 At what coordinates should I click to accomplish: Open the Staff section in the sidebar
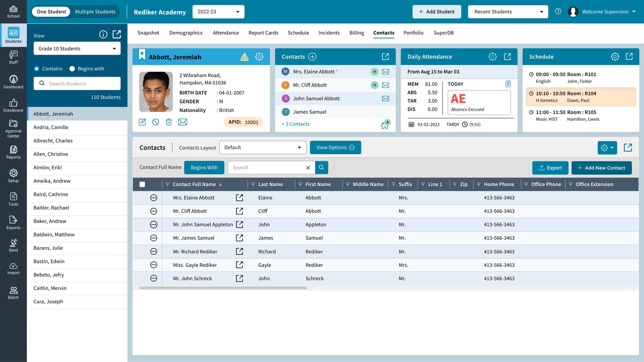(x=13, y=57)
